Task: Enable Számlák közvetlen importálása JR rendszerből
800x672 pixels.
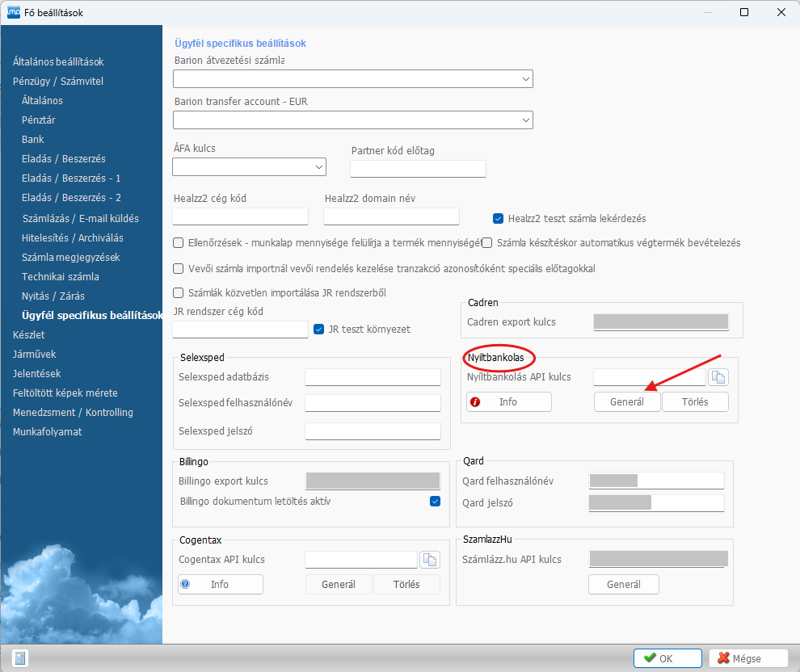Action: point(179,292)
